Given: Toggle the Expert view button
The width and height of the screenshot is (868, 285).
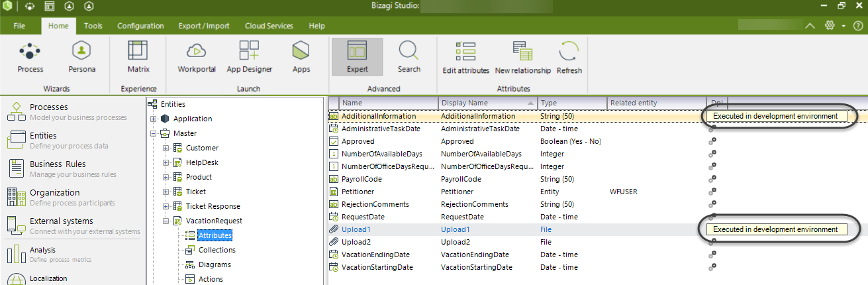Looking at the screenshot, I should pyautogui.click(x=357, y=57).
